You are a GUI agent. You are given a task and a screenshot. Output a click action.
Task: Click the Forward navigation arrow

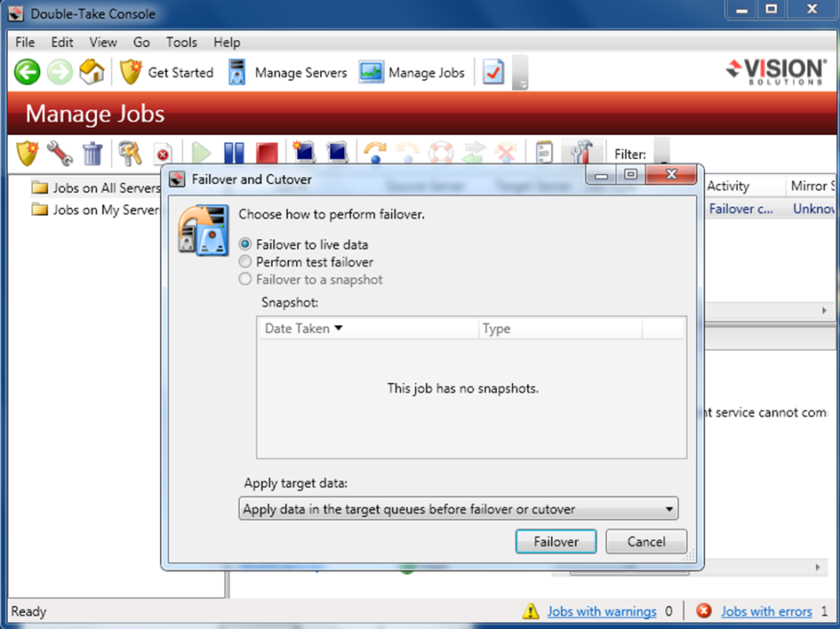(60, 72)
